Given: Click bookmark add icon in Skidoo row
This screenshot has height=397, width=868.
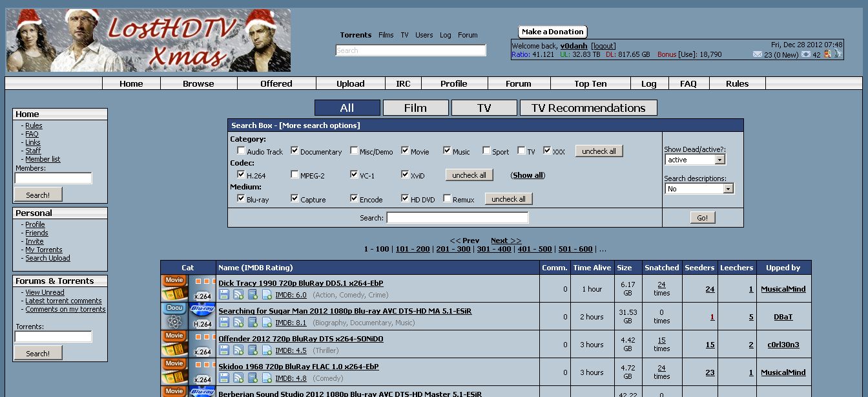Looking at the screenshot, I should pyautogui.click(x=253, y=378).
